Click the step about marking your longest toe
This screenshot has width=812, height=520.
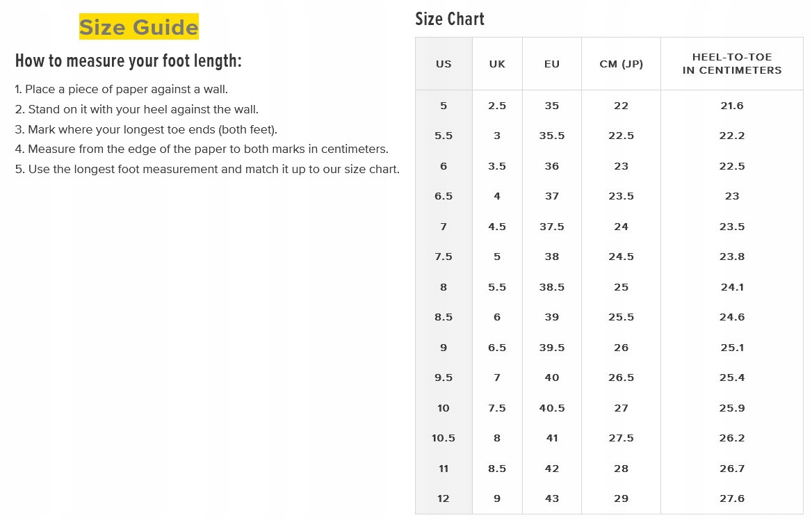pos(146,130)
